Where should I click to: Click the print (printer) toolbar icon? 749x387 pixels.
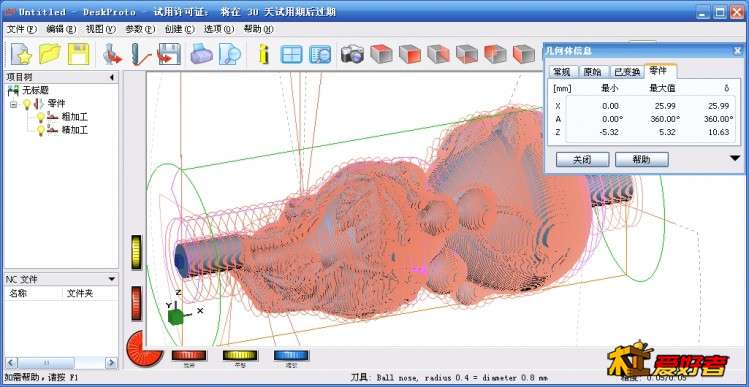[202, 54]
